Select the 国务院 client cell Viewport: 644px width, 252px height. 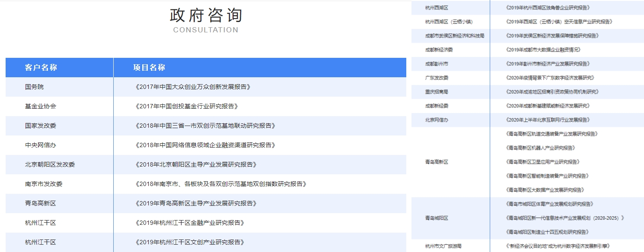[x=35, y=87]
